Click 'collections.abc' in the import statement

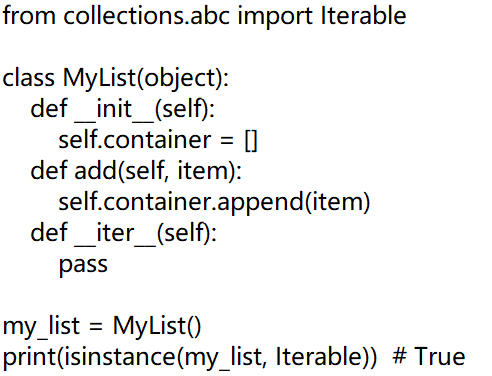click(x=146, y=15)
